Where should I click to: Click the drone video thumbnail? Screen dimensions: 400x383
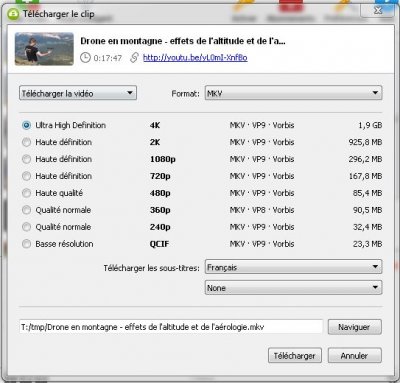click(x=44, y=49)
